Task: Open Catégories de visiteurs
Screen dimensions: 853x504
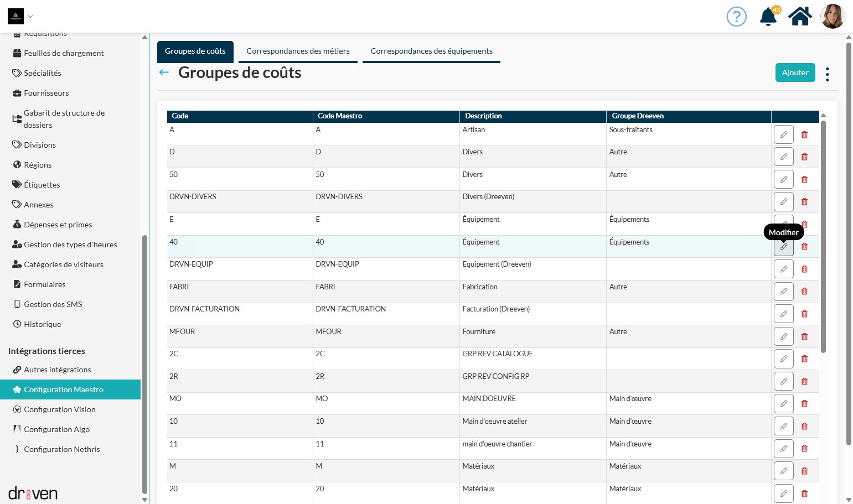Action: 70,264
